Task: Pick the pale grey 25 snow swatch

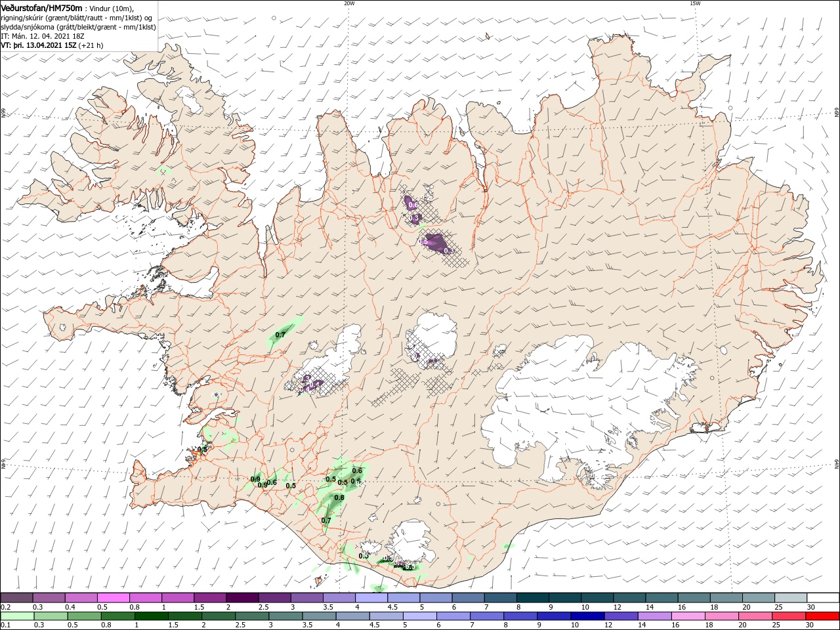Action: [x=789, y=598]
